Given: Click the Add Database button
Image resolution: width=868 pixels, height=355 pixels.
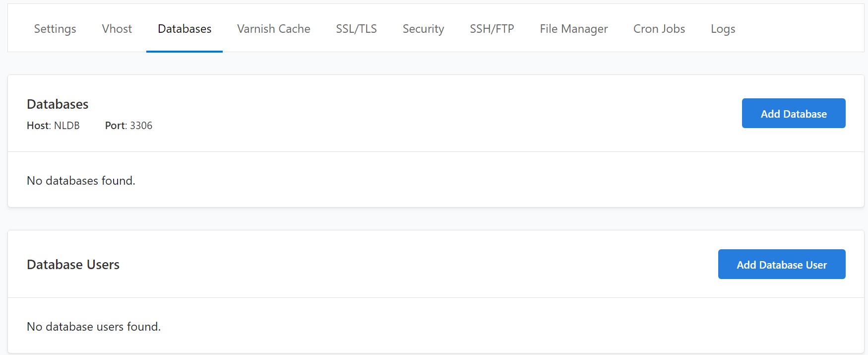Looking at the screenshot, I should coord(794,113).
